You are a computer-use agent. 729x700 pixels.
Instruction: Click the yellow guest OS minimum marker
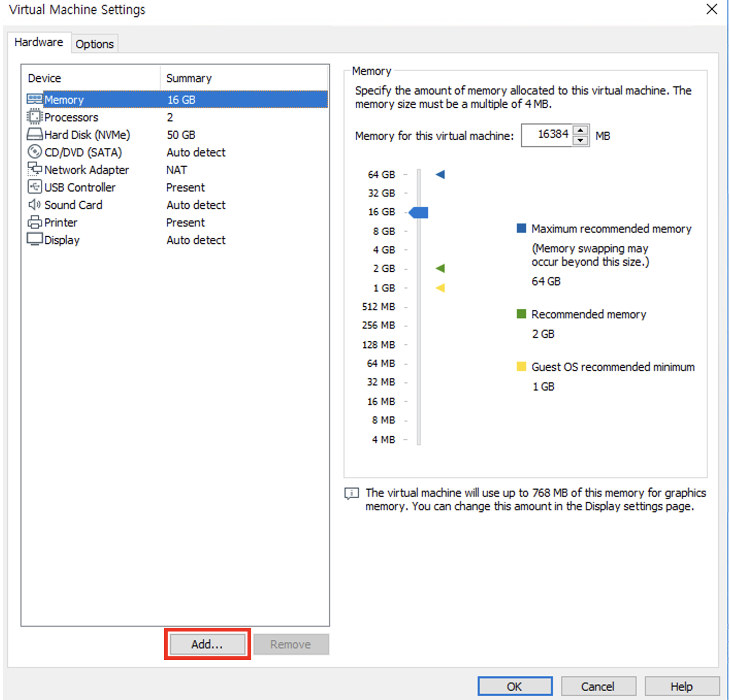click(x=440, y=287)
